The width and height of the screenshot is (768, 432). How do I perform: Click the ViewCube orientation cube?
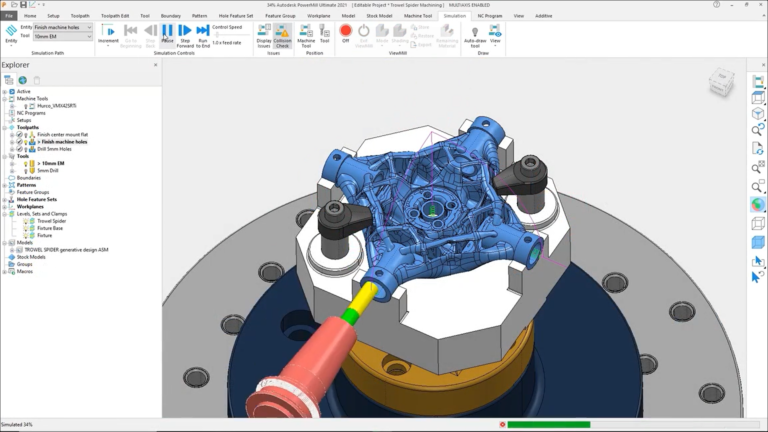pos(721,82)
